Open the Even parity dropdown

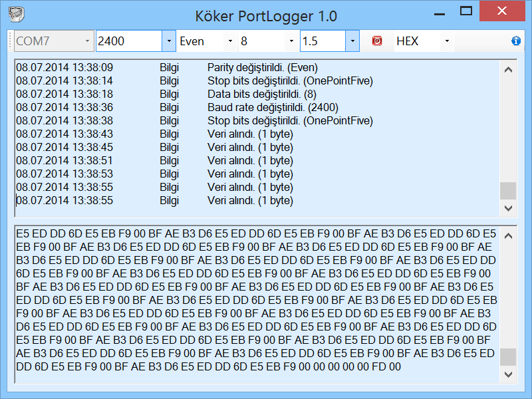click(229, 41)
